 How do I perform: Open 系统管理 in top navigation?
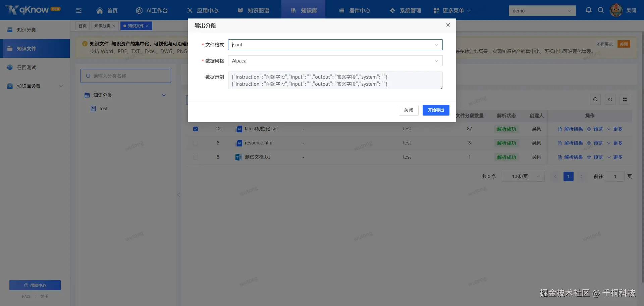(x=405, y=11)
